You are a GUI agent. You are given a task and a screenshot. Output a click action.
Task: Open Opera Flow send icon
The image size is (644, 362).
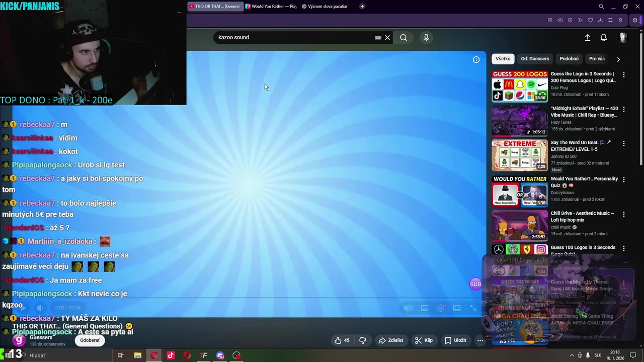click(x=580, y=20)
